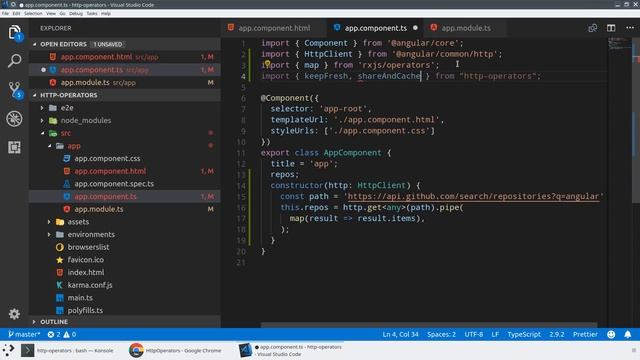The width and height of the screenshot is (640, 360).
Task: Open the changes compare icon in editor toolbar
Action: coord(592,28)
